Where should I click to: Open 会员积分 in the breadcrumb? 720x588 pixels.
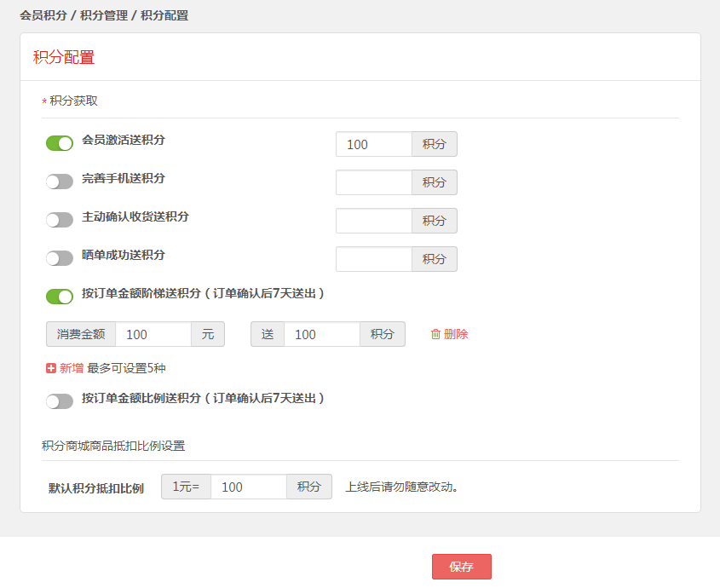(43, 15)
